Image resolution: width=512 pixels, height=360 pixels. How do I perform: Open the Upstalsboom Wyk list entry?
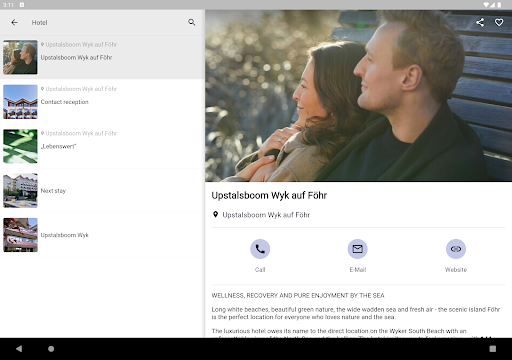tap(102, 235)
